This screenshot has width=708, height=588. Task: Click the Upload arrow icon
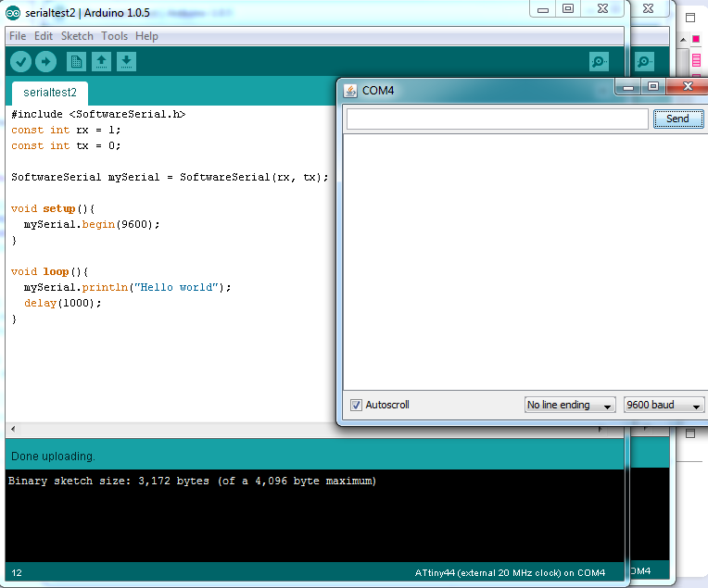pos(45,62)
